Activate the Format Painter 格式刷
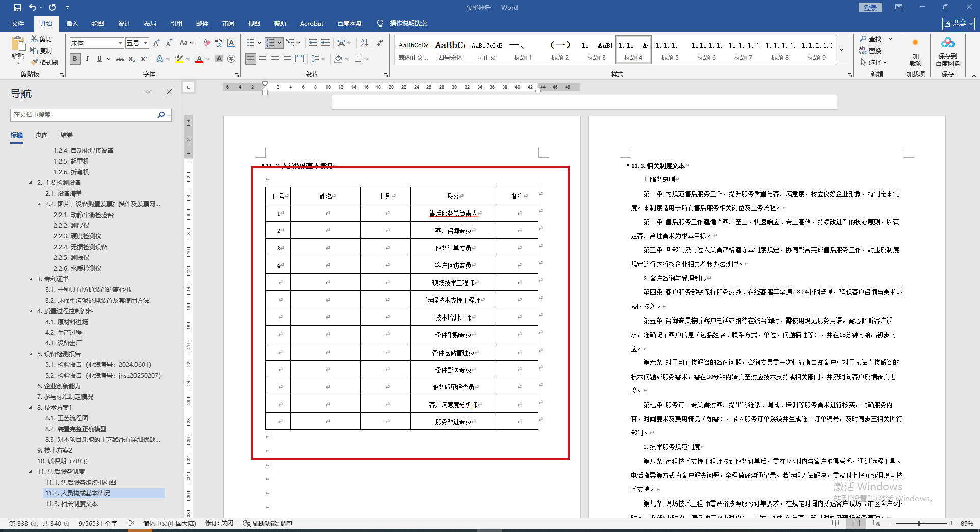The height and width of the screenshot is (532, 980). 44,62
